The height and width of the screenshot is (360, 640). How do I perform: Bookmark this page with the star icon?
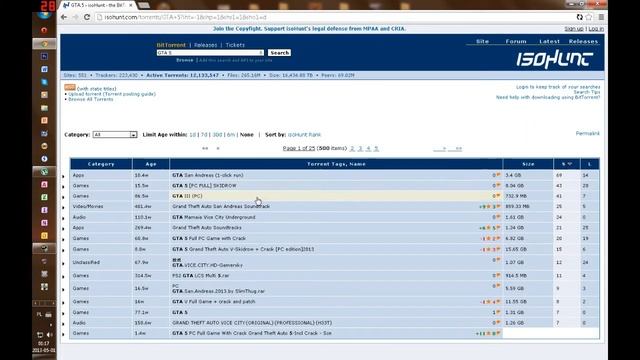[x=589, y=17]
